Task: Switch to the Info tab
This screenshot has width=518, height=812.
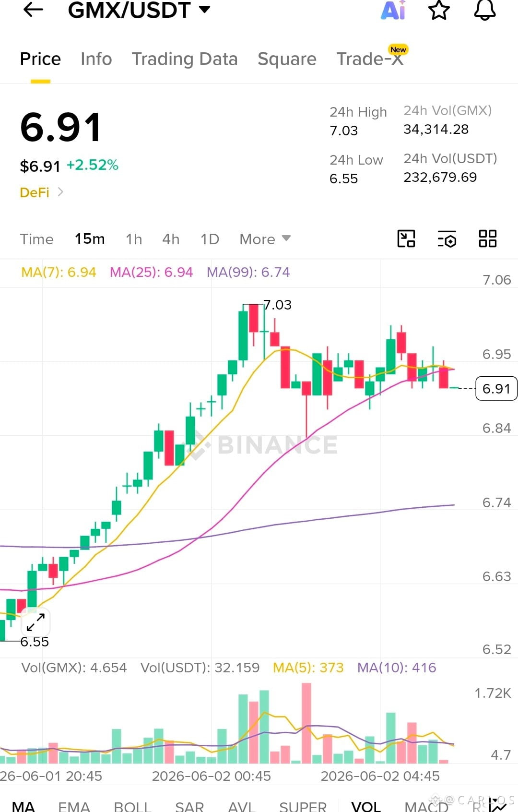Action: click(96, 59)
